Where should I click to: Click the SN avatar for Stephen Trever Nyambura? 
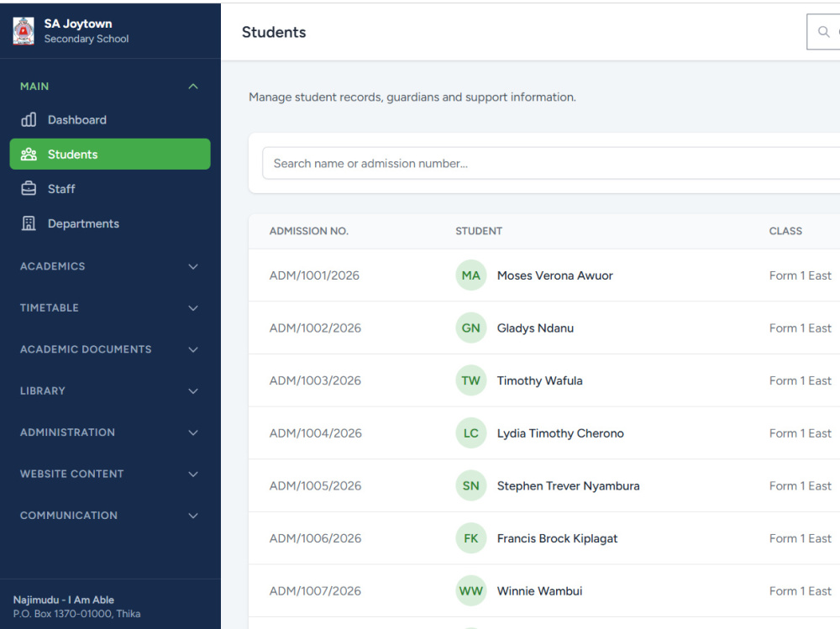(x=471, y=485)
